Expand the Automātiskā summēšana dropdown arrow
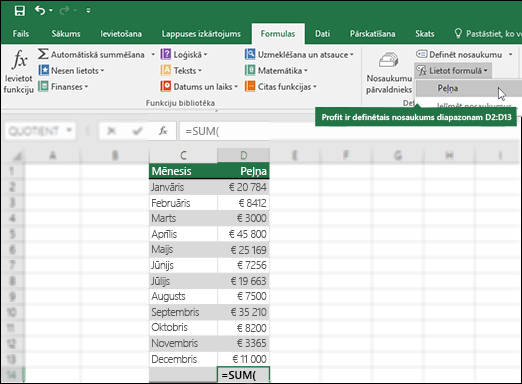Screen dimensions: 522x384 click(153, 54)
